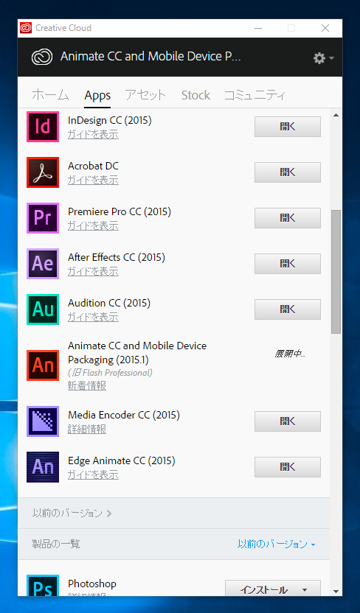Expand the 以前のバージョン section chevron
Image resolution: width=360 pixels, height=613 pixels.
click(109, 513)
